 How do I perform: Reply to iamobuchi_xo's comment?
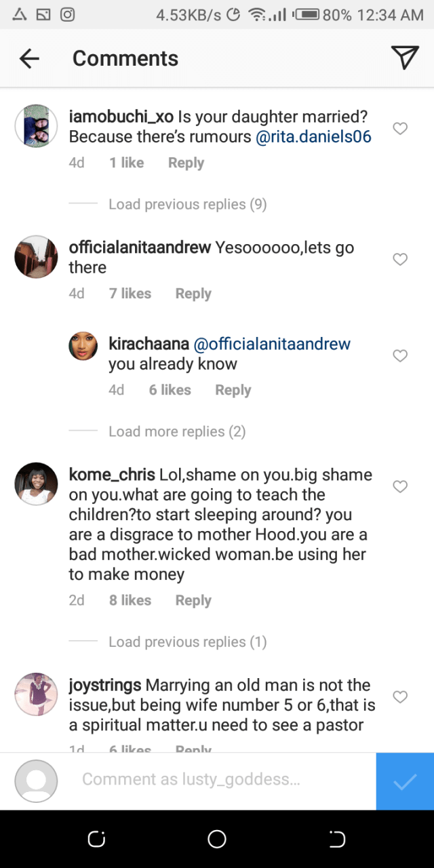(x=186, y=163)
